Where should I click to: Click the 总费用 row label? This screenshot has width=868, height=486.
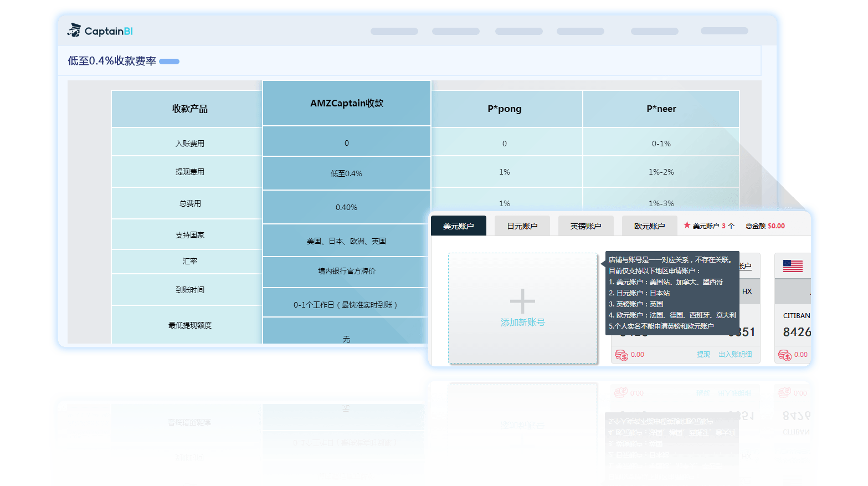(x=190, y=203)
